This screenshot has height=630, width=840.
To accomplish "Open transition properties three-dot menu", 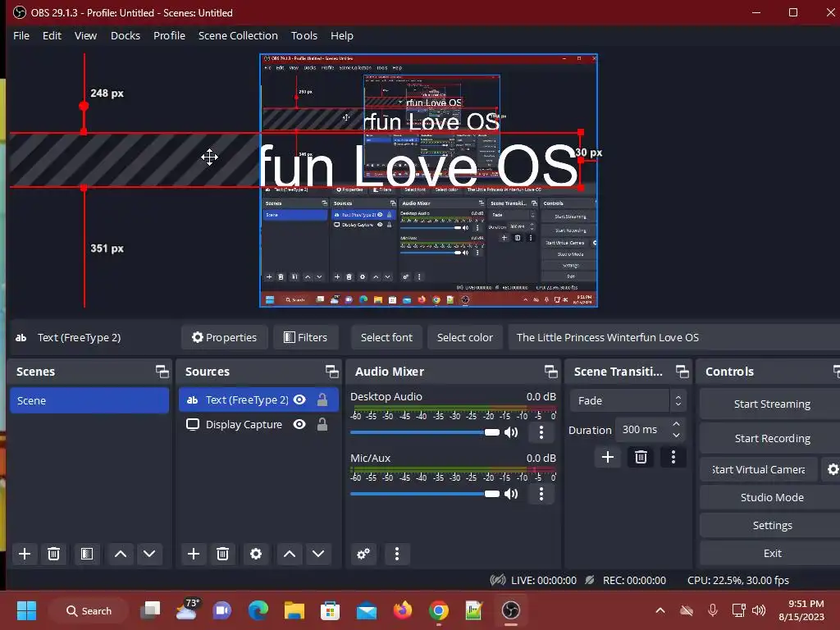I will (x=673, y=457).
